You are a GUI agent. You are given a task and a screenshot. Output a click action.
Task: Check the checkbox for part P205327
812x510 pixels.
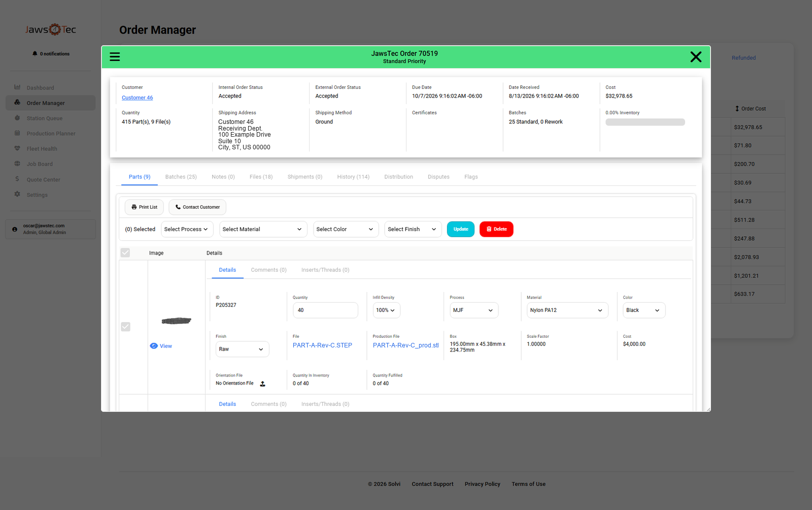(x=125, y=327)
